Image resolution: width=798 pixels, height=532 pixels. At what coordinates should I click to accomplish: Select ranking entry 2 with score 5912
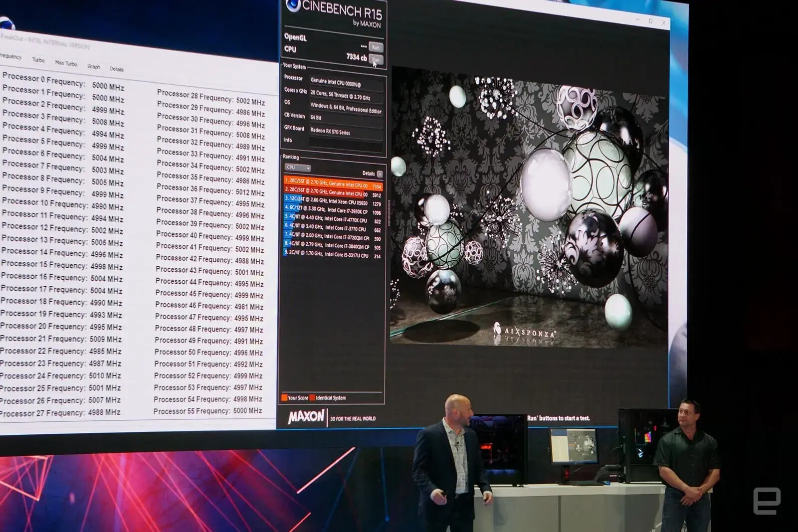click(333, 193)
